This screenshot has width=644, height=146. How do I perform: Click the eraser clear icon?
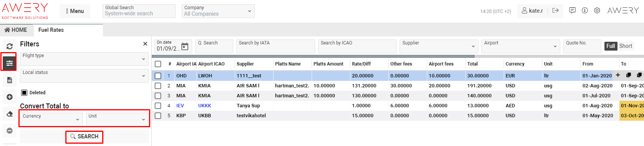[10, 114]
